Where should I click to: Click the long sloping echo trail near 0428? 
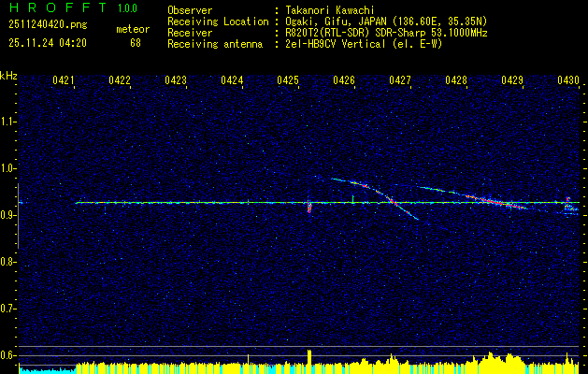(x=474, y=197)
